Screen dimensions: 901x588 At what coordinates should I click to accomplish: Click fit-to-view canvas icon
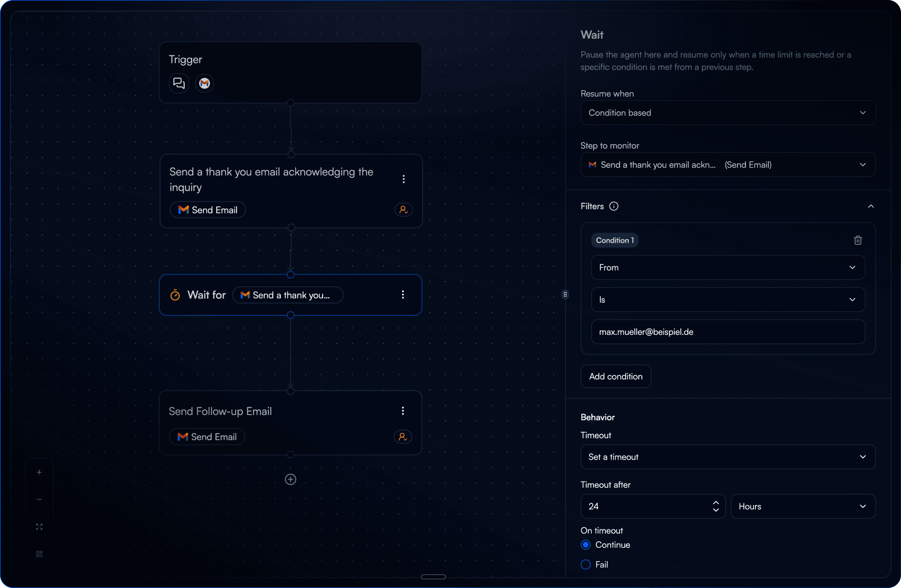pyautogui.click(x=39, y=527)
